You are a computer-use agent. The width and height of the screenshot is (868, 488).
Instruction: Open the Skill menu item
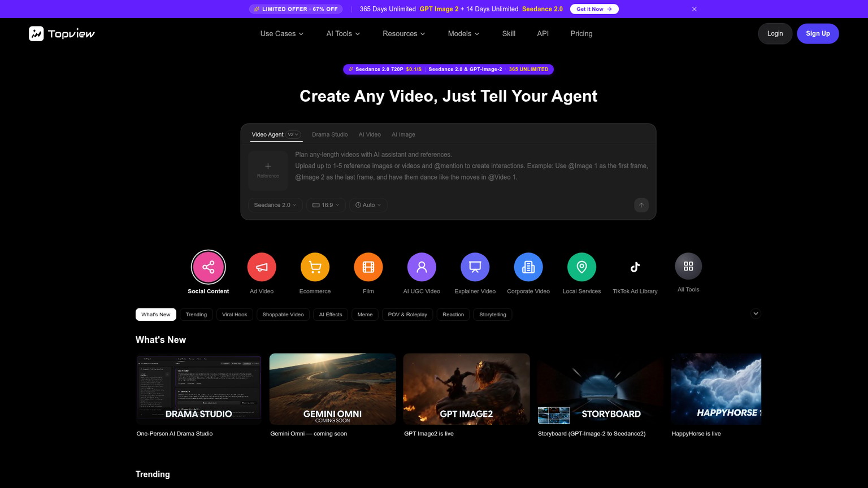[x=509, y=34]
